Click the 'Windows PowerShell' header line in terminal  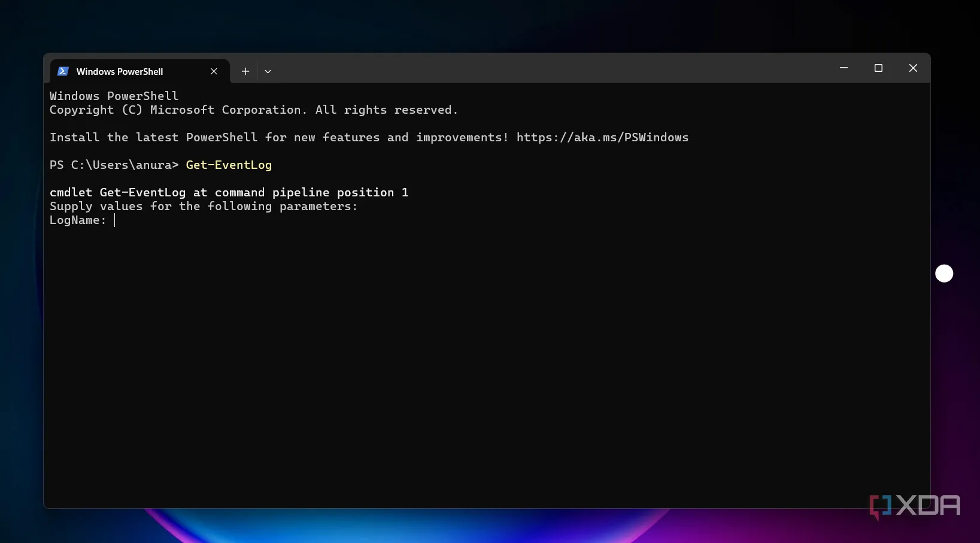(x=114, y=96)
